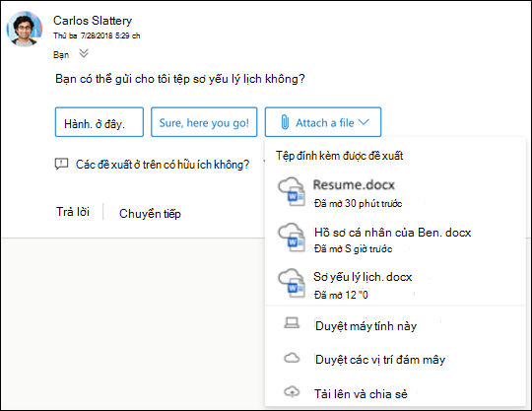The width and height of the screenshot is (532, 411).
Task: Click 'Tệp đính kèm được đề xuất' heading
Action: (339, 156)
